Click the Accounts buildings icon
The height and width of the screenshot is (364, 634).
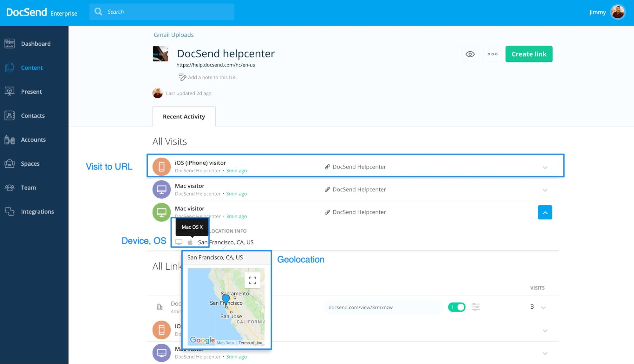(10, 140)
